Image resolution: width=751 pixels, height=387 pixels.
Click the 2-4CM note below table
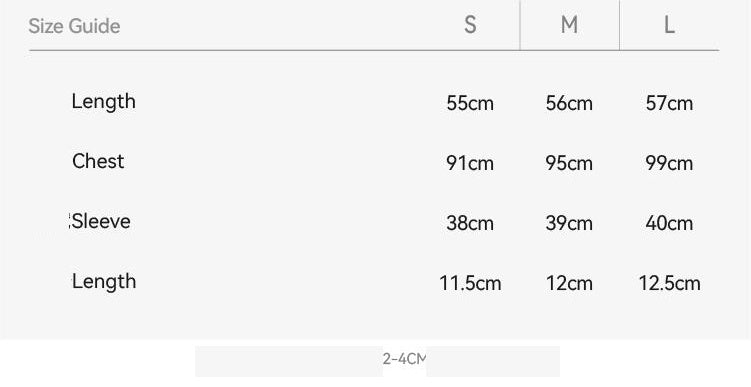404,359
